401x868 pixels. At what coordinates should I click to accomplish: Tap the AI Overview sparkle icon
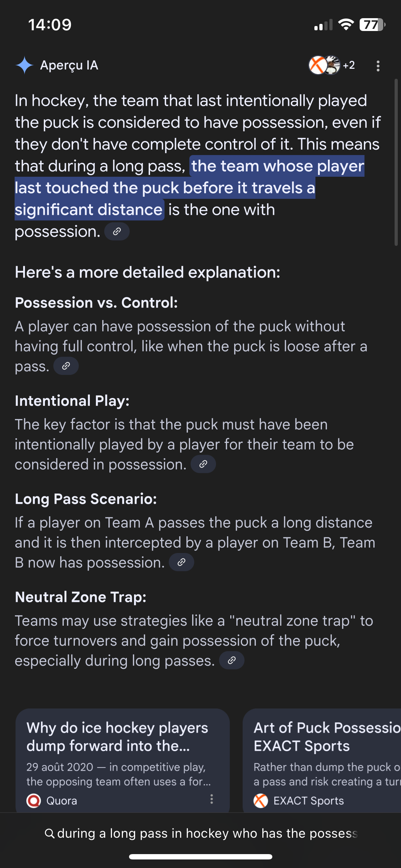click(25, 65)
